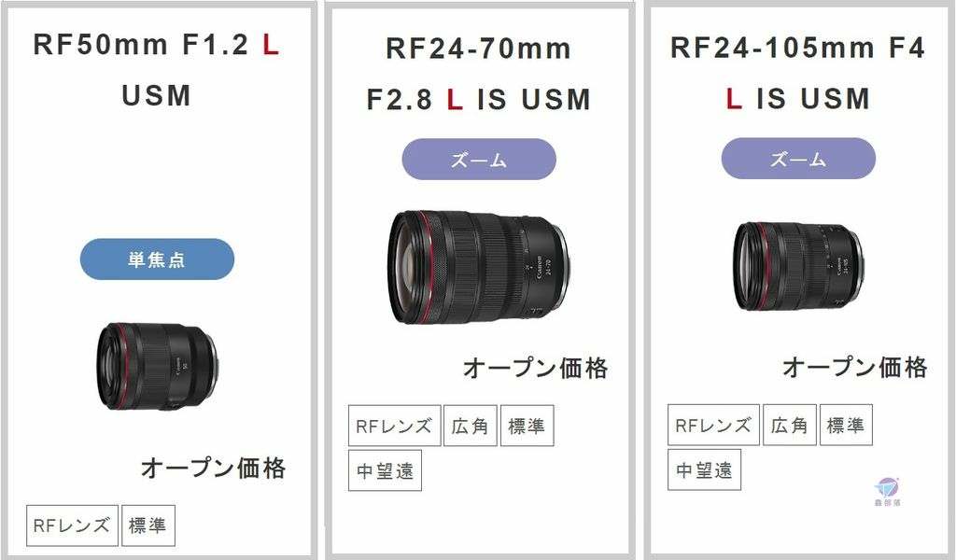Viewport: 956px width, 560px height.
Task: Click the 標準 tag on RF50mm card
Action: coord(148,525)
